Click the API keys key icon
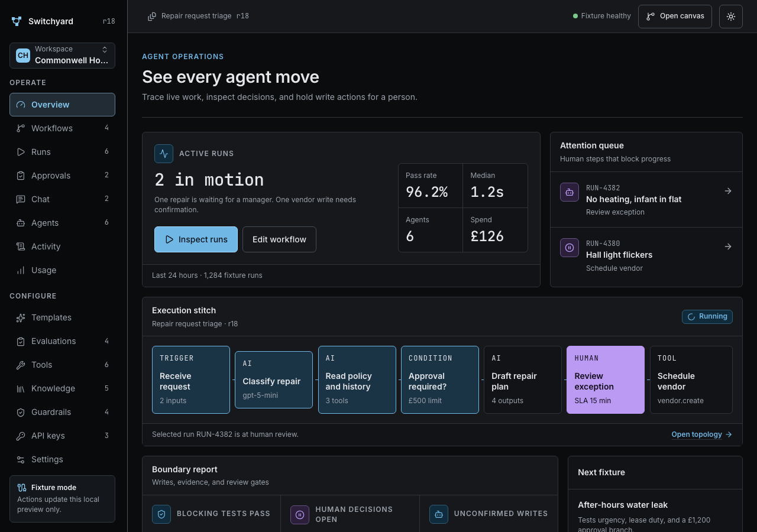This screenshot has width=757, height=532. [x=21, y=436]
